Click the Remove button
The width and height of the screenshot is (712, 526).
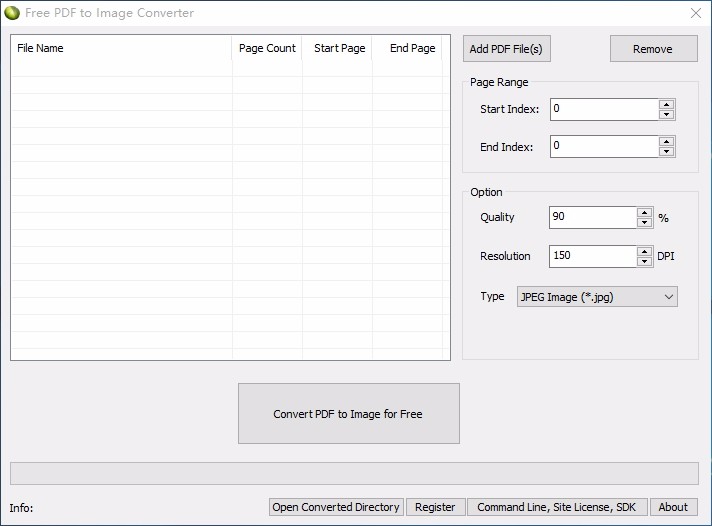click(x=653, y=49)
